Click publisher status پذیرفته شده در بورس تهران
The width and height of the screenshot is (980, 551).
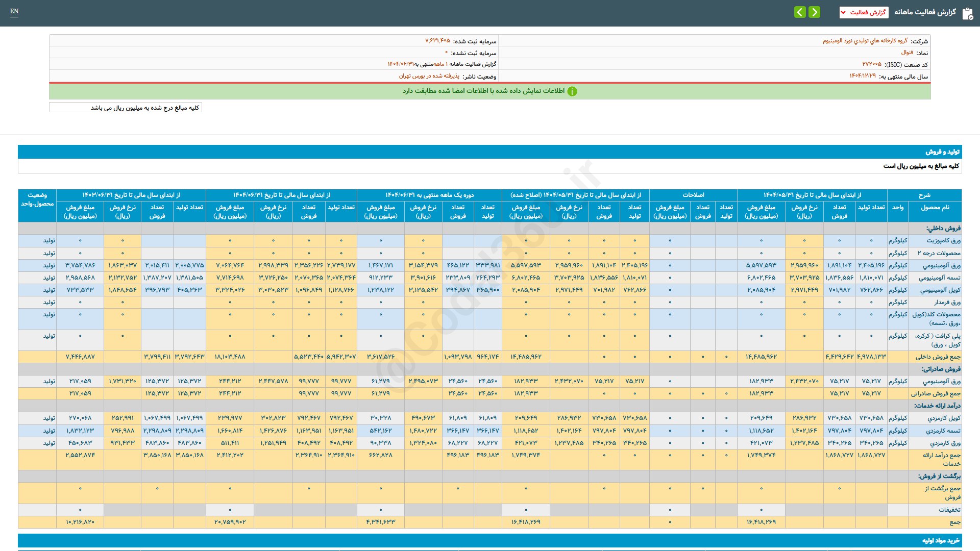pyautogui.click(x=429, y=76)
